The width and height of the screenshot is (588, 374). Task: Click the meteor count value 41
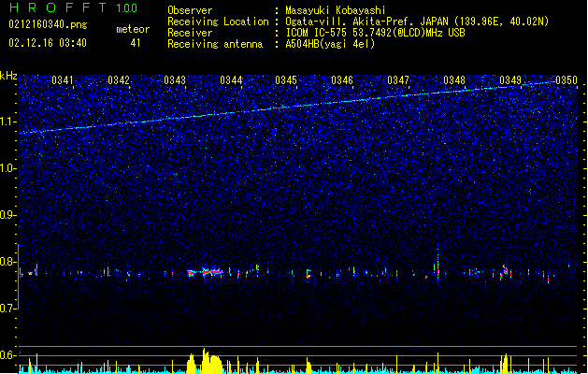point(136,43)
